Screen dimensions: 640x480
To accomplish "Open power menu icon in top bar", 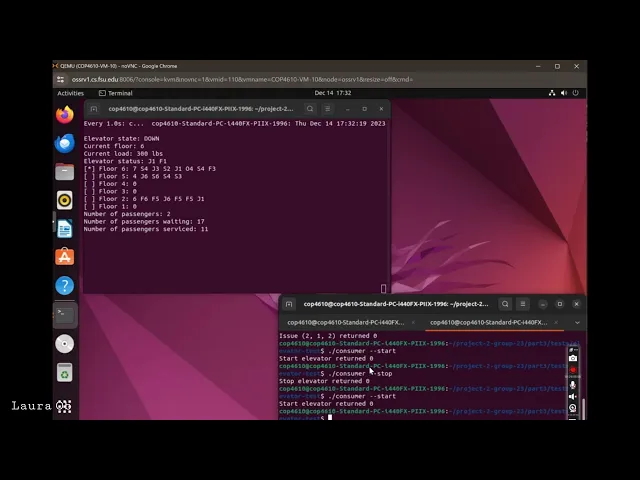I will (576, 93).
